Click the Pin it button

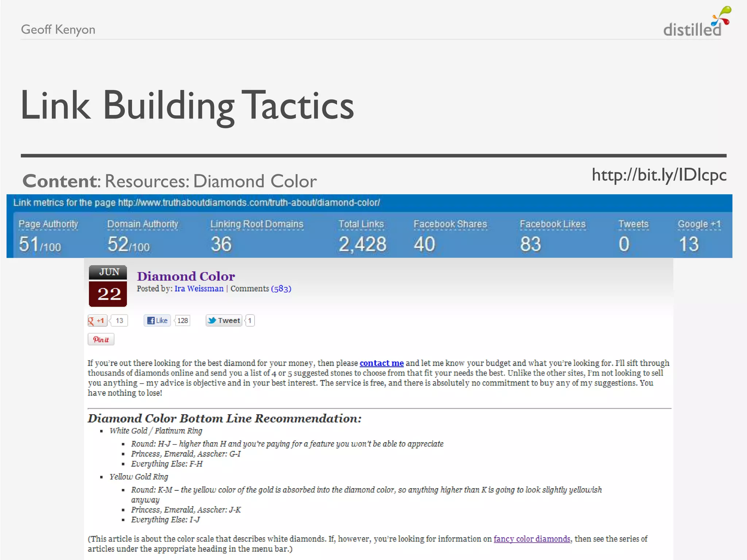click(101, 339)
